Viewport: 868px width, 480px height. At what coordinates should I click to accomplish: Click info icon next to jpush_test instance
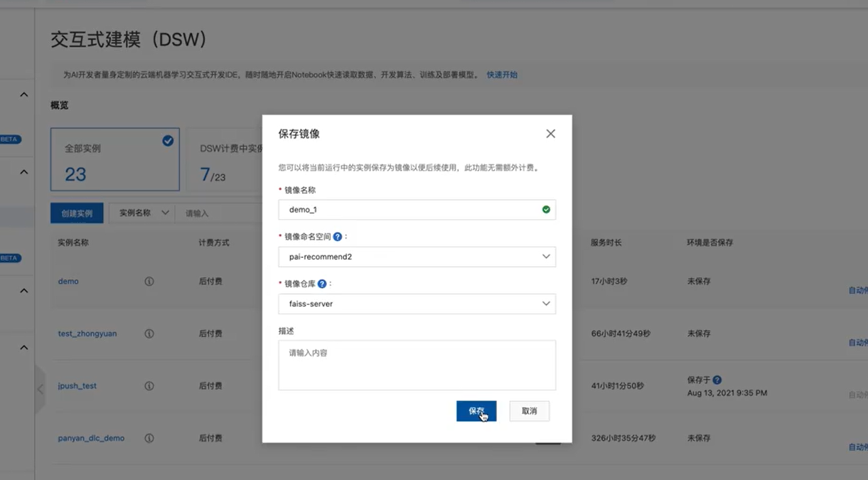(149, 386)
